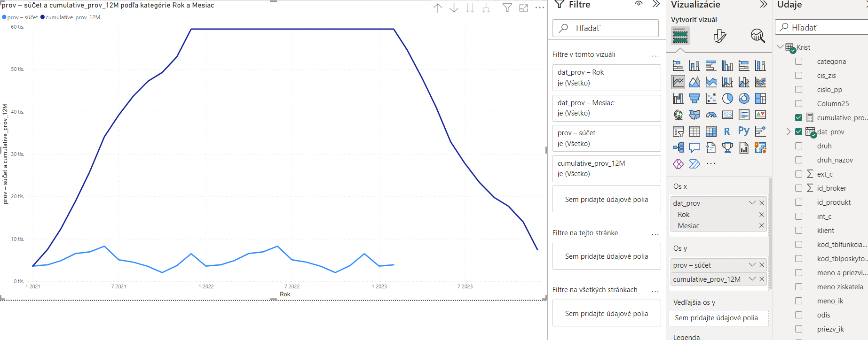Screen dimensions: 868x340
Task: Collapse the Filtre pane with double chevron
Action: [x=656, y=4]
